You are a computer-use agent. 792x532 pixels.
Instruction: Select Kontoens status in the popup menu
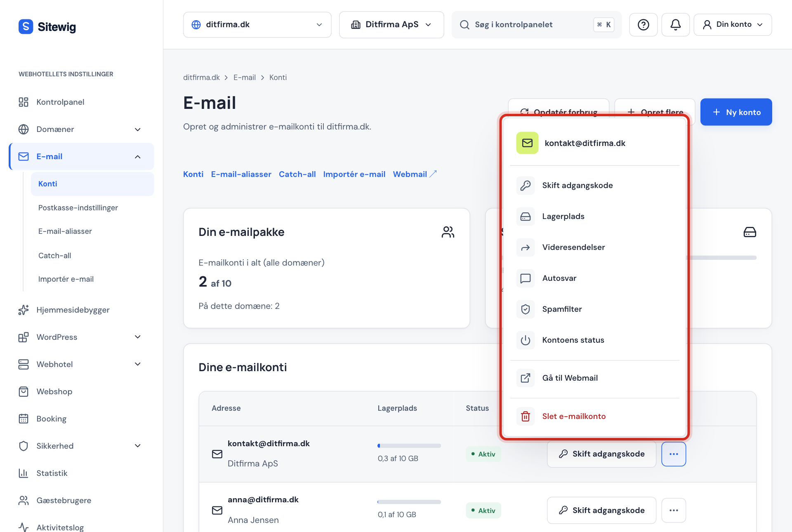(x=595, y=340)
